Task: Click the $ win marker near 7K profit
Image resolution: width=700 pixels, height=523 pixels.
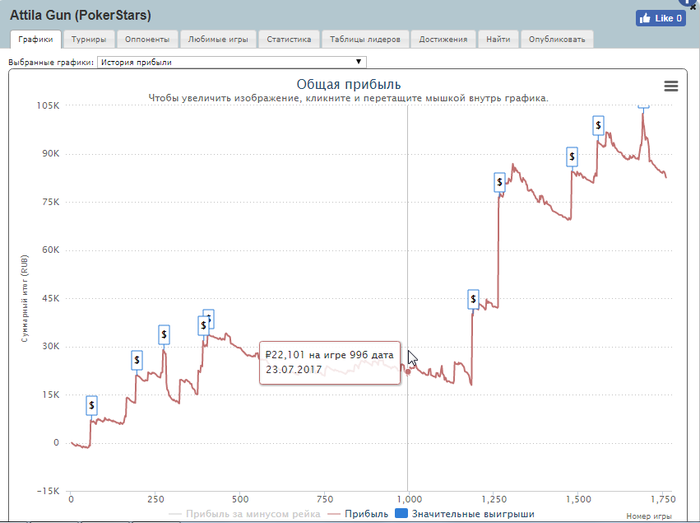Action: [x=92, y=405]
